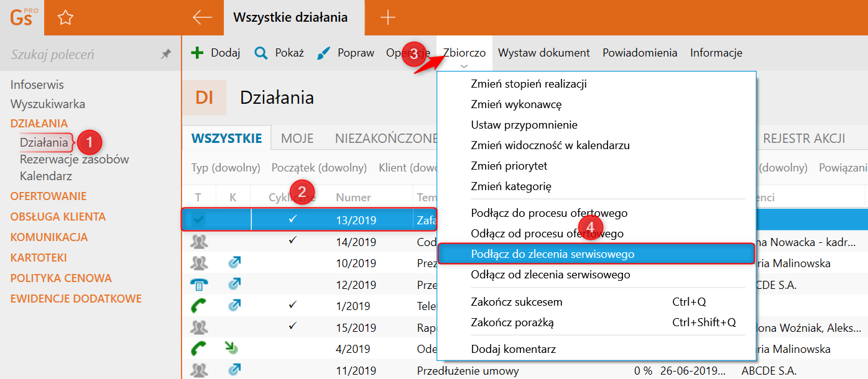Click the Popraw brush icon

(324, 53)
